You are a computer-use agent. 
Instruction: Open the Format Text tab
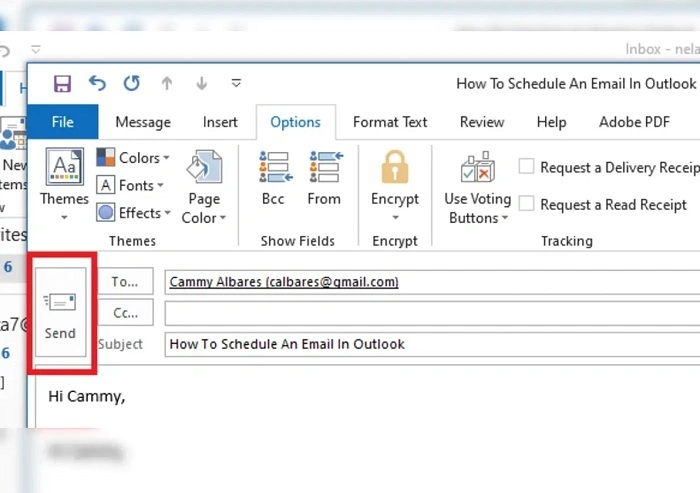point(390,122)
